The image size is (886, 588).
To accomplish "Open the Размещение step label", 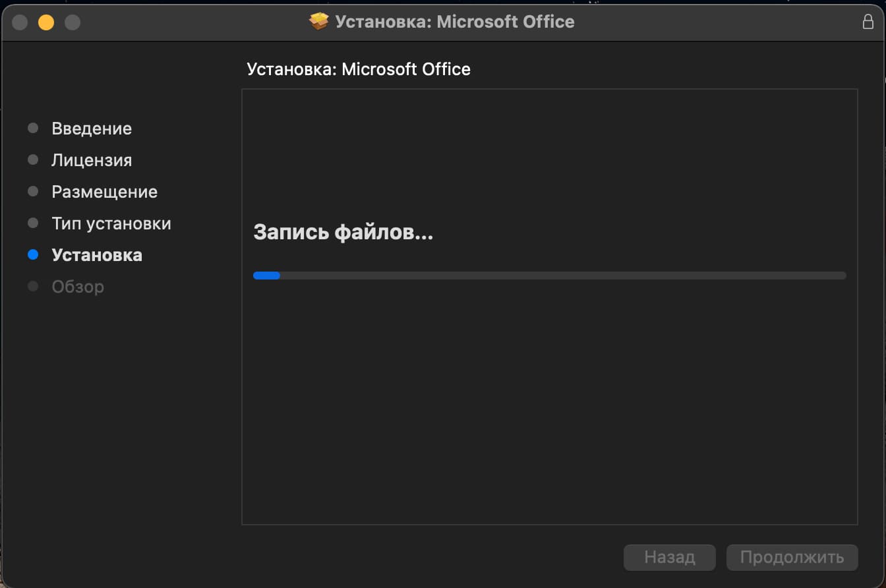I will pos(104,192).
